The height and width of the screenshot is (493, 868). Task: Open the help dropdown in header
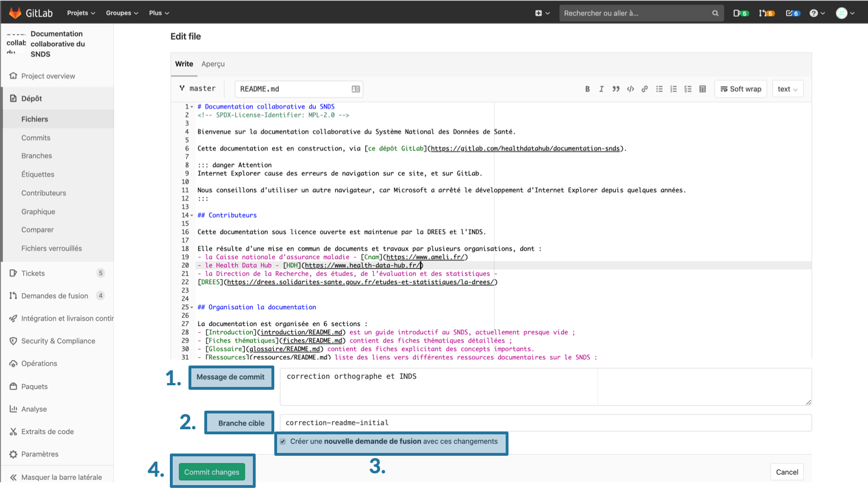tap(817, 13)
